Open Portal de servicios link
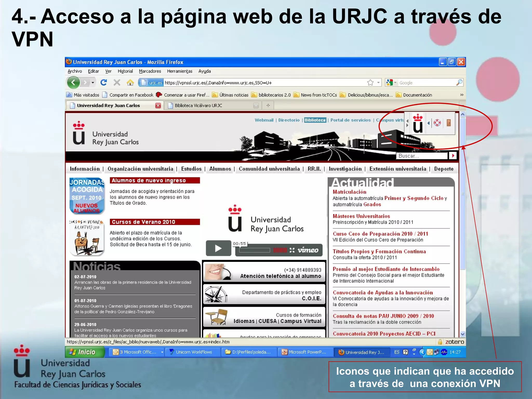This screenshot has height=399, width=532. pos(350,120)
